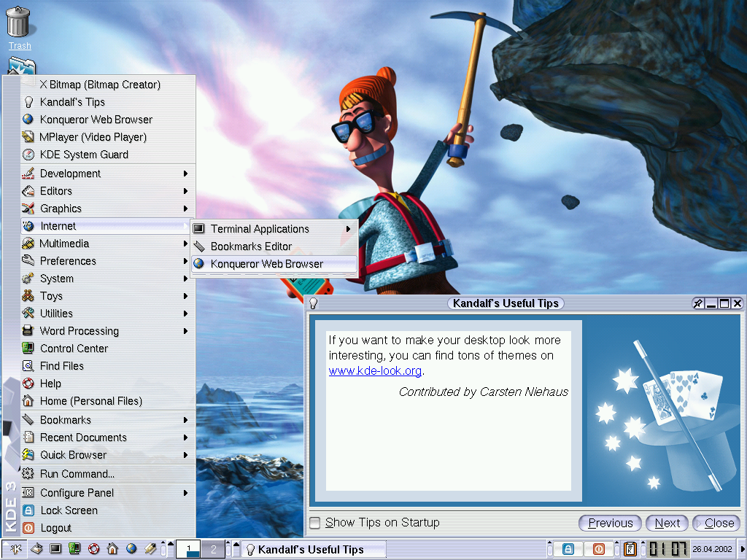Expand the Bookmarks submenu
747x560 pixels.
click(x=108, y=420)
